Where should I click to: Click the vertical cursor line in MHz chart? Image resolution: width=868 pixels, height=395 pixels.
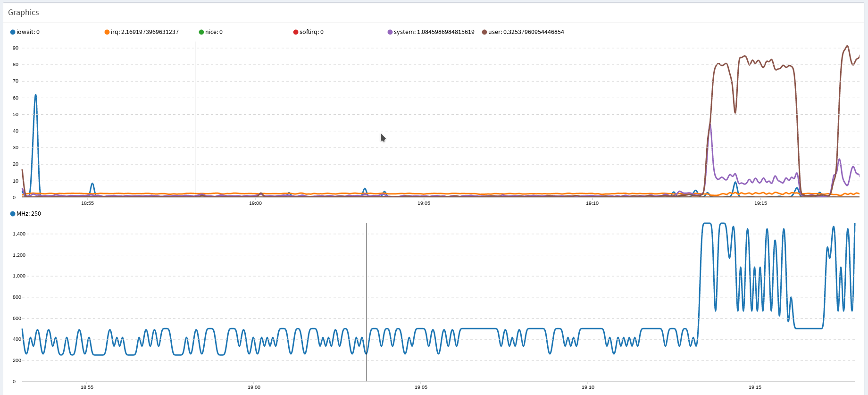click(x=367, y=302)
